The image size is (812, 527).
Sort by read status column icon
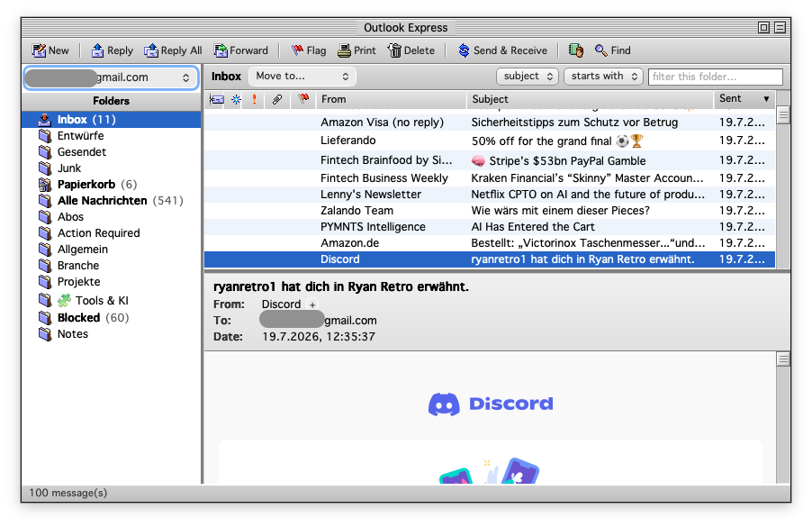216,99
